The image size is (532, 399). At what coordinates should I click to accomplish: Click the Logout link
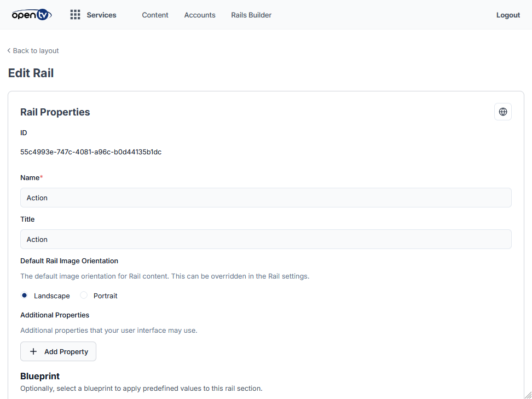click(x=508, y=15)
